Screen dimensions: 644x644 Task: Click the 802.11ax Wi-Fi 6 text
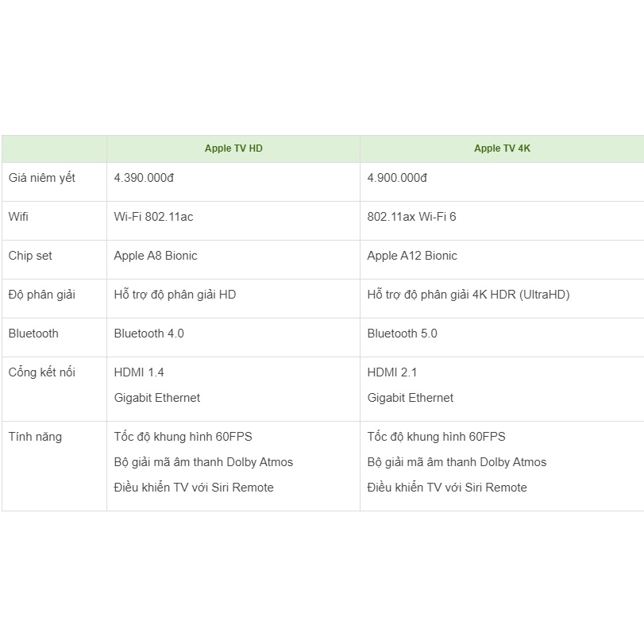click(411, 217)
